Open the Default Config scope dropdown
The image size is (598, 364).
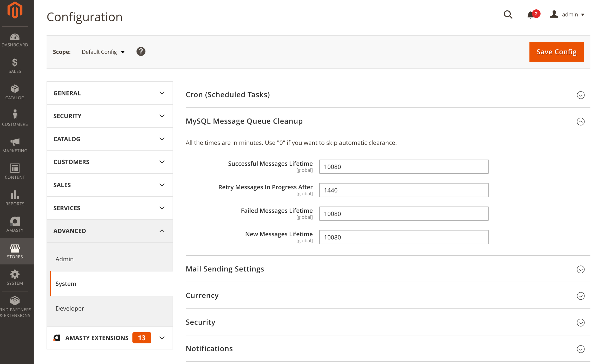(x=102, y=52)
